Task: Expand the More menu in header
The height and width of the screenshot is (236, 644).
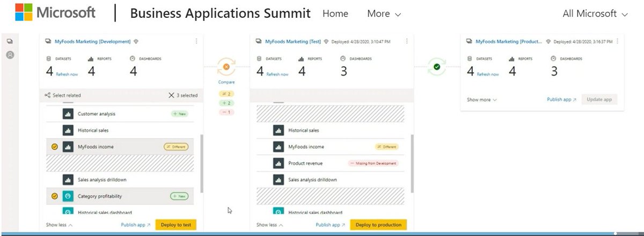Action: point(384,14)
